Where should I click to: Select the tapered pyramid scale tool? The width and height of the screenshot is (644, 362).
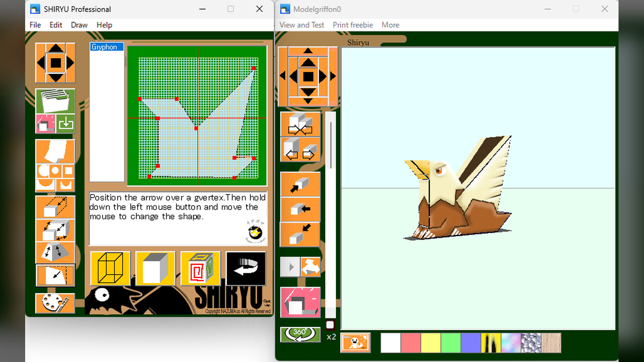tap(55, 252)
